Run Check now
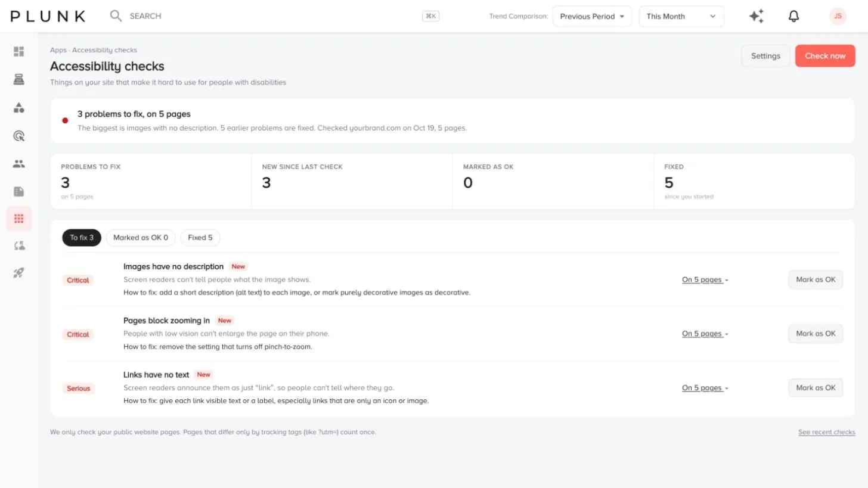 click(825, 56)
